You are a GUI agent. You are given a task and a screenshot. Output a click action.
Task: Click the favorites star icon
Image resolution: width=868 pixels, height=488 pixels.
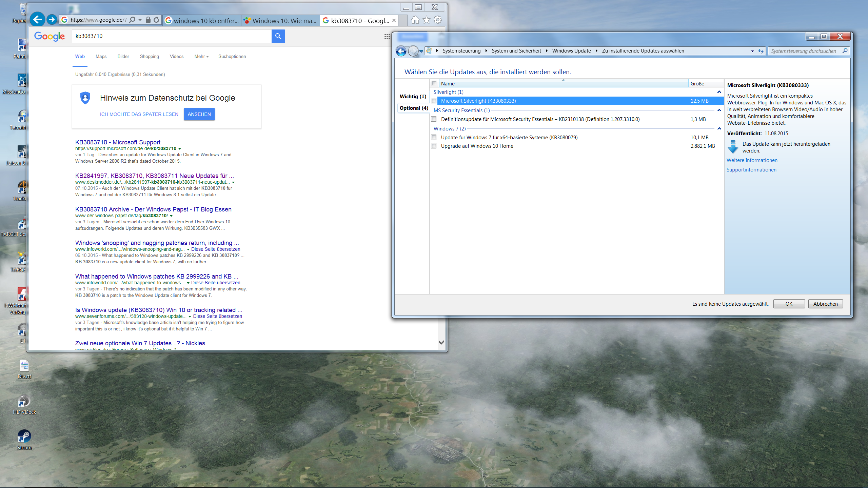click(427, 20)
